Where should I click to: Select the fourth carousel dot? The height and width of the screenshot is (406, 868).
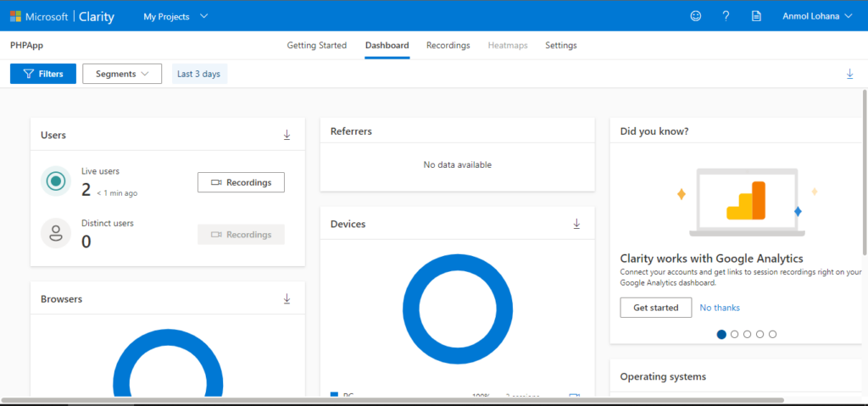(760, 334)
